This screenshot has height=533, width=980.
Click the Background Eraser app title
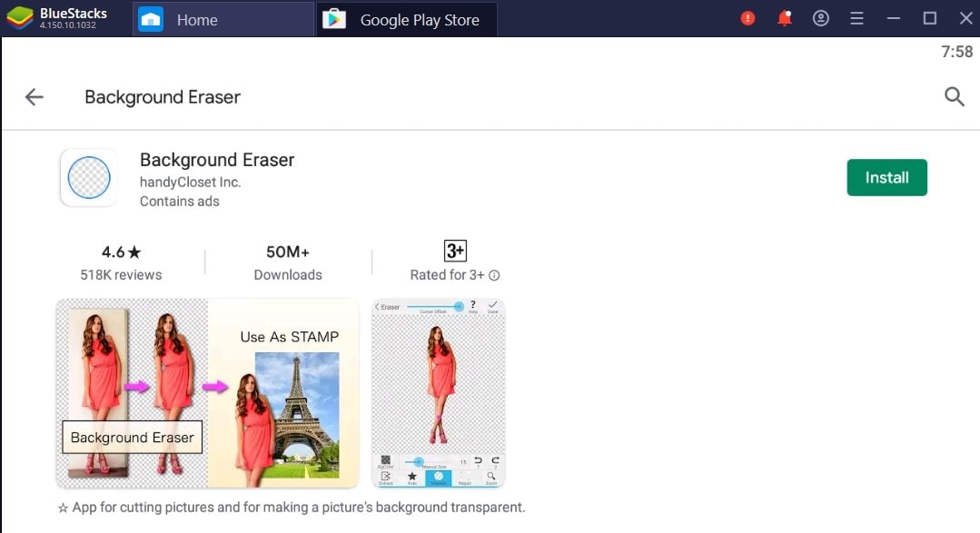[217, 160]
